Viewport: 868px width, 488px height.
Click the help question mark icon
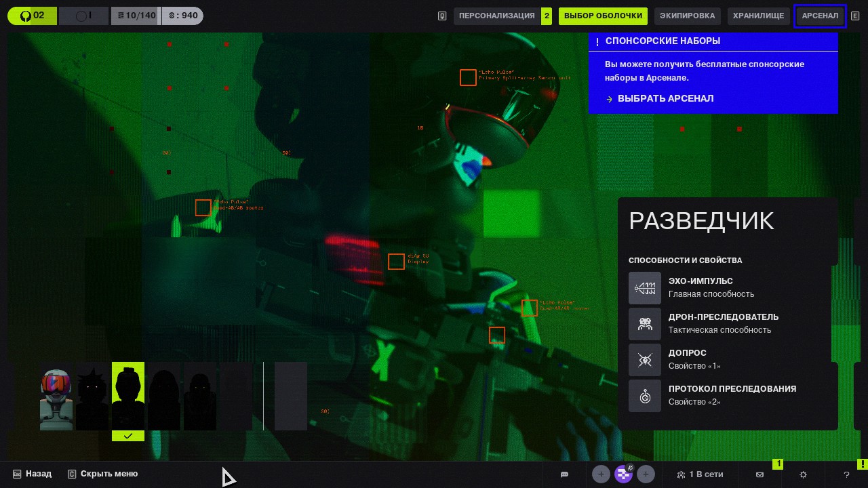846,474
